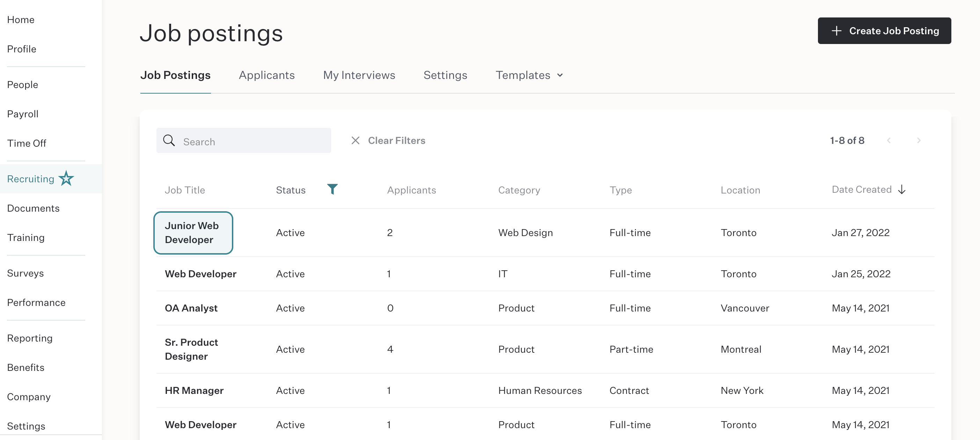Go to the previous page arrow
The image size is (980, 440).
click(x=889, y=141)
